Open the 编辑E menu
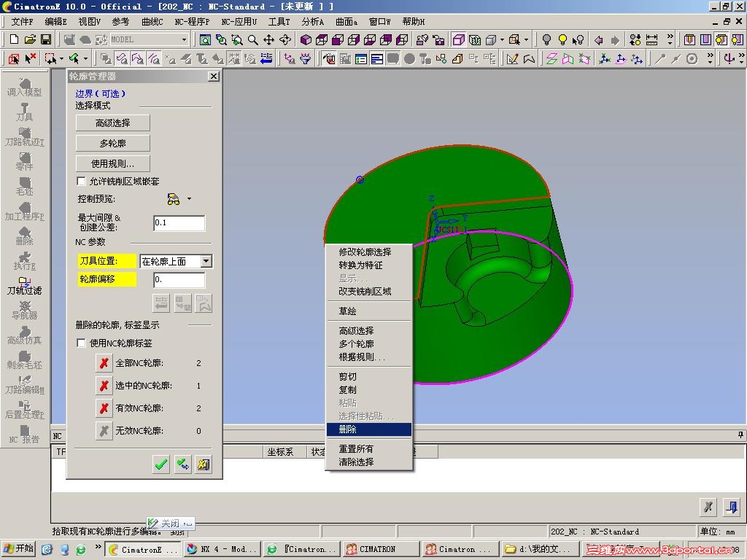Image resolution: width=747 pixels, height=560 pixels. point(55,21)
